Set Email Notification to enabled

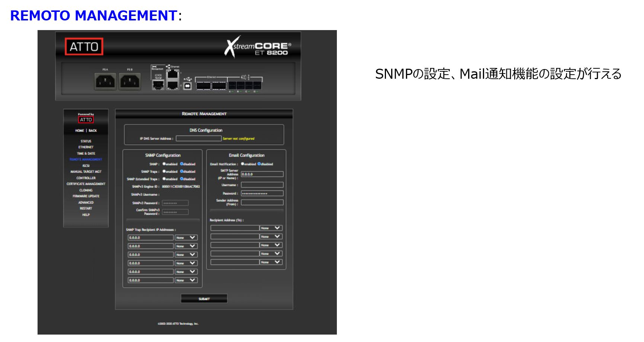[x=242, y=164]
